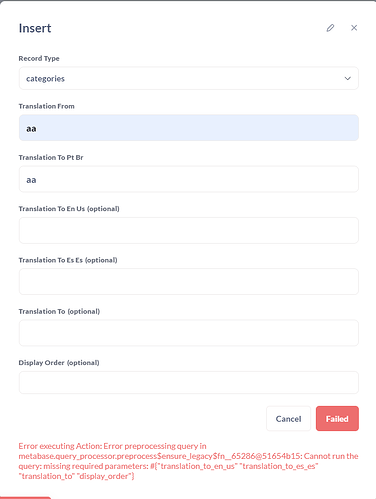
Task: Select the Translation To En Us input
Action: click(189, 231)
